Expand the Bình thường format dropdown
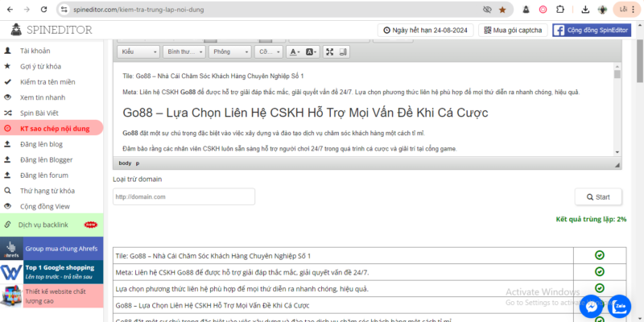Screen dimensions: 644x322 click(183, 52)
